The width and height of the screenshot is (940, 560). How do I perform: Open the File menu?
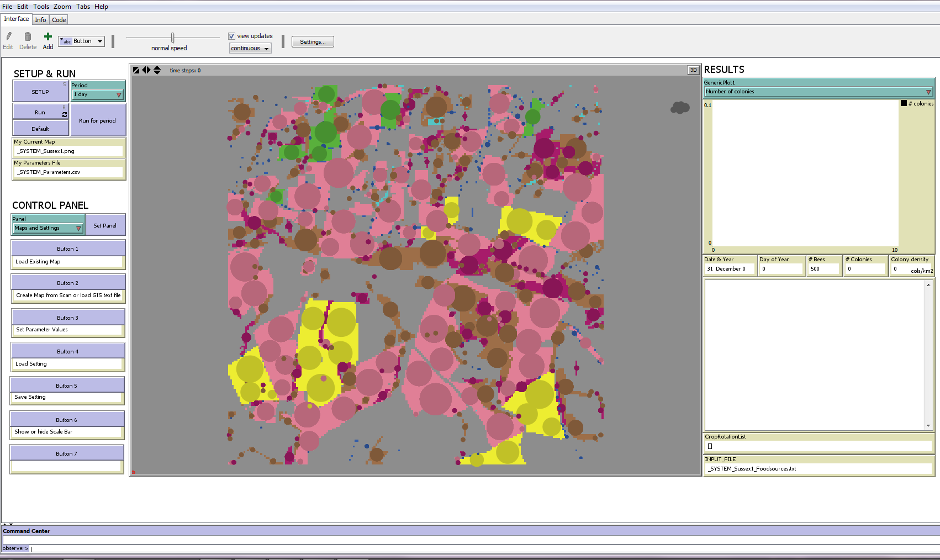coord(7,7)
